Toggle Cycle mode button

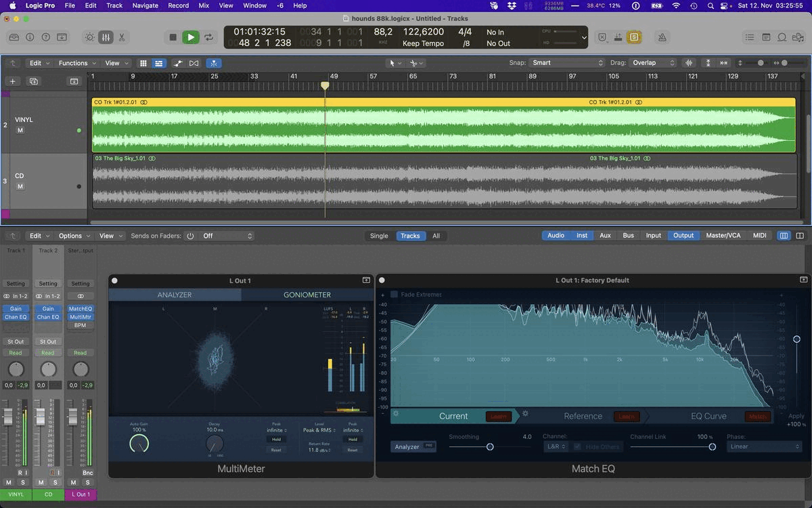point(208,37)
